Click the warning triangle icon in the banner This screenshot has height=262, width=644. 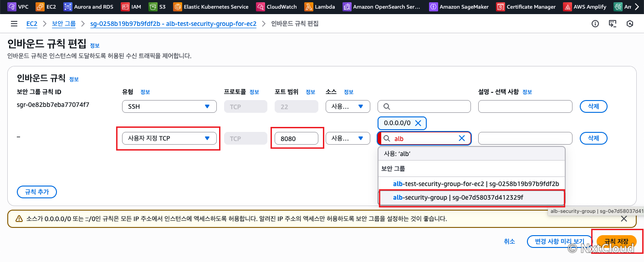[19, 218]
